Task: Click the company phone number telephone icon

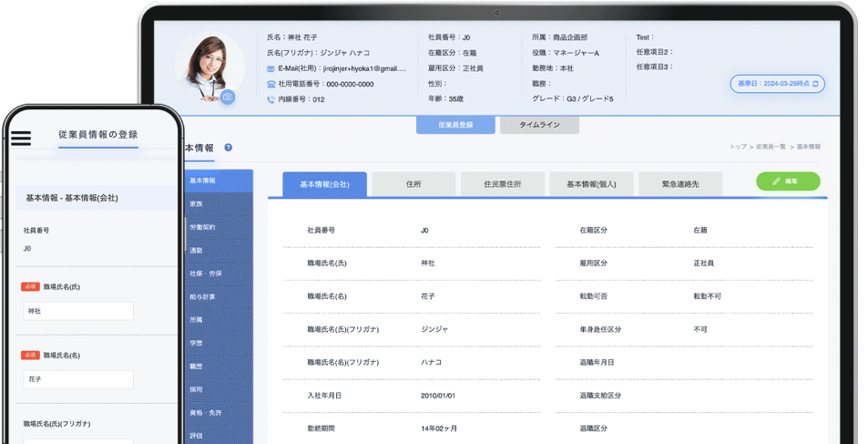Action: (x=271, y=84)
